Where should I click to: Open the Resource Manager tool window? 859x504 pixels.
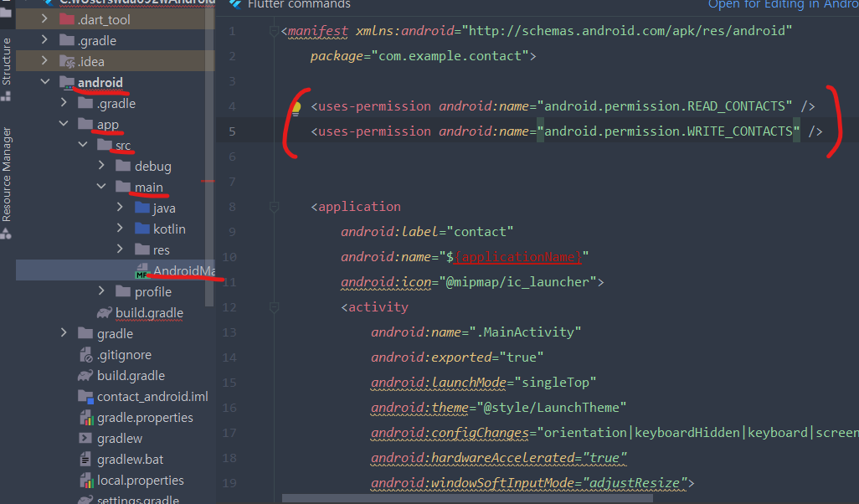pyautogui.click(x=6, y=174)
